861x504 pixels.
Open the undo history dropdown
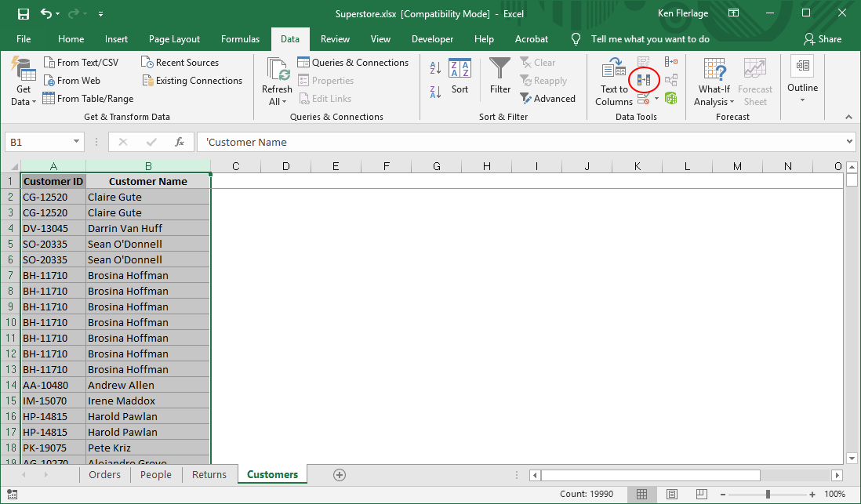pyautogui.click(x=58, y=14)
